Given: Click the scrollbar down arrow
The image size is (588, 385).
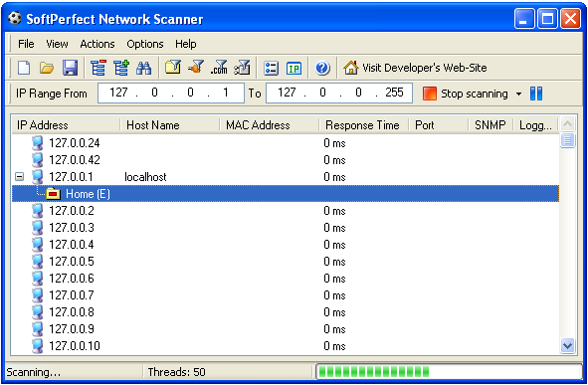Looking at the screenshot, I should pos(567,345).
